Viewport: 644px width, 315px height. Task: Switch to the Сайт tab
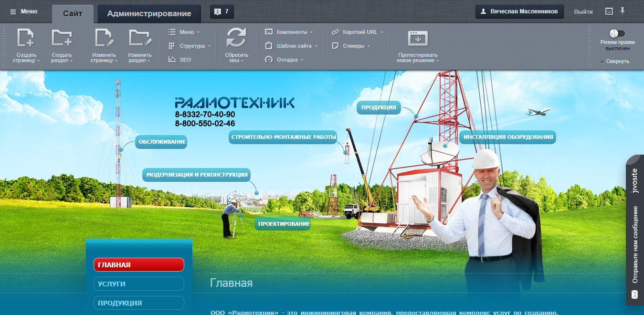pos(73,13)
